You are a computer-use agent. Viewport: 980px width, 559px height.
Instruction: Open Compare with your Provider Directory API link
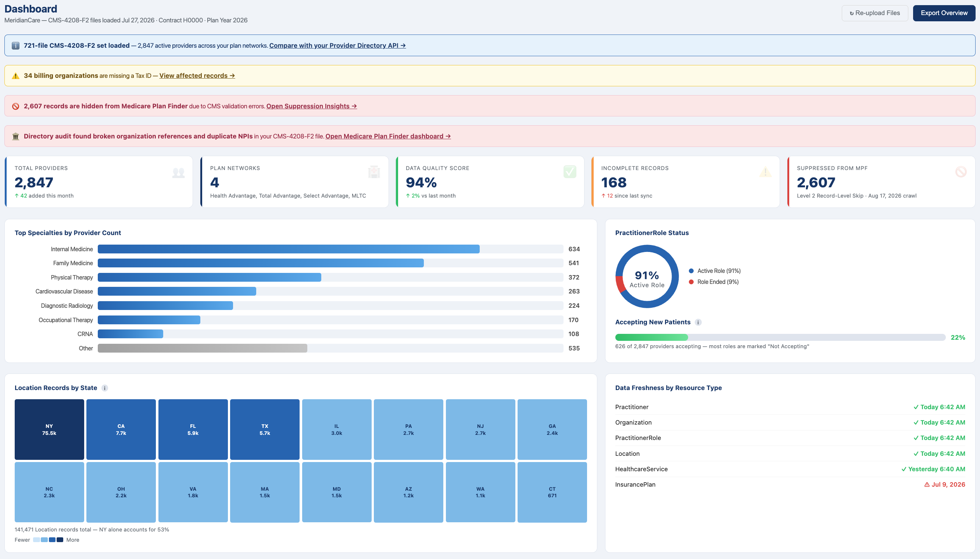pyautogui.click(x=337, y=45)
